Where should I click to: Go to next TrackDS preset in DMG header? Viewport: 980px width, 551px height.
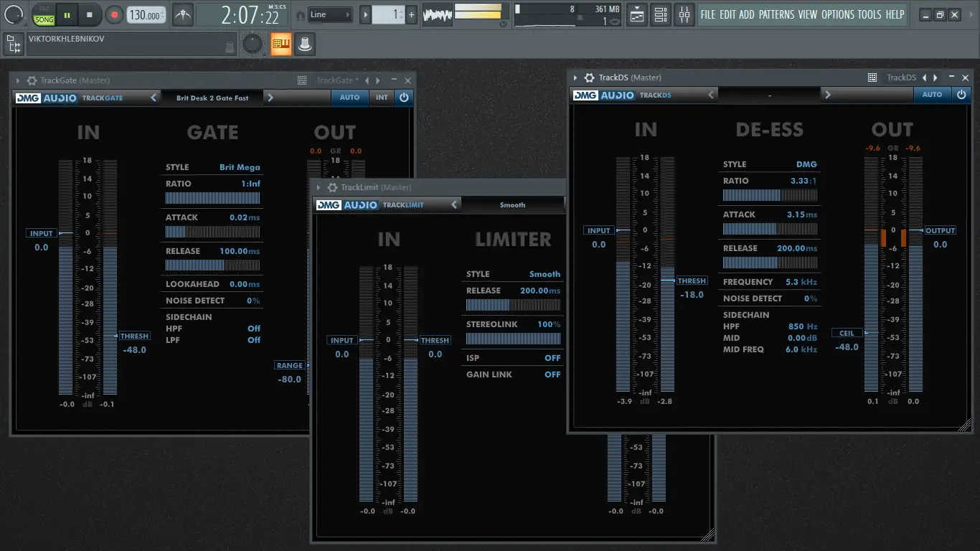(x=827, y=95)
